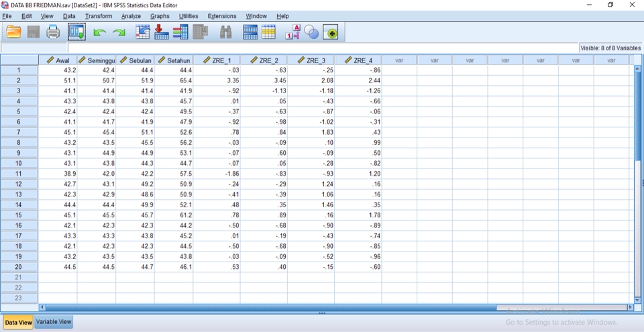Select row number 20 header

(x=19, y=267)
